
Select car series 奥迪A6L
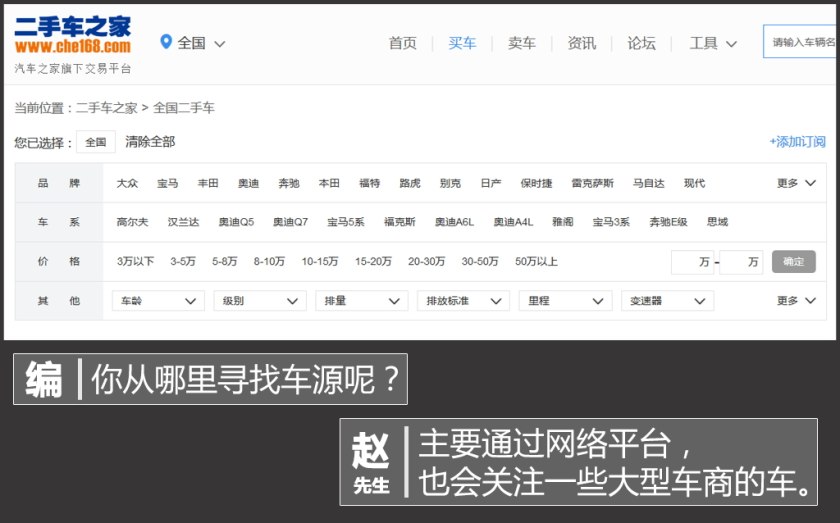454,222
